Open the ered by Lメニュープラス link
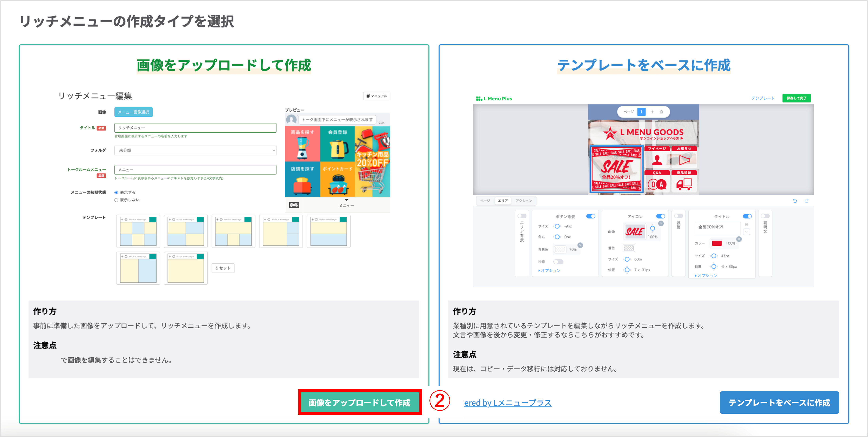Image resolution: width=868 pixels, height=437 pixels. [x=508, y=403]
